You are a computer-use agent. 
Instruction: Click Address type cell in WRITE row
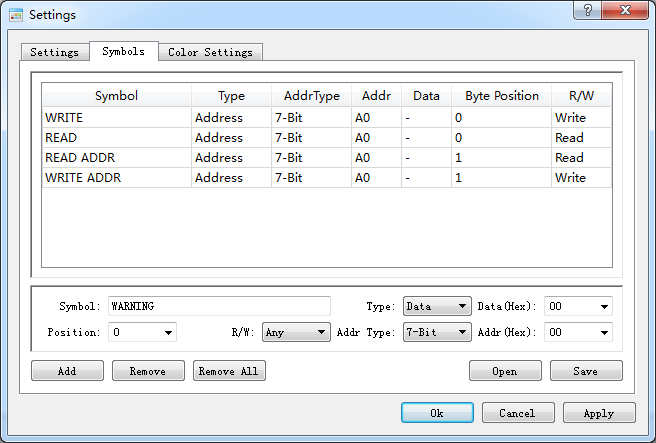click(231, 118)
